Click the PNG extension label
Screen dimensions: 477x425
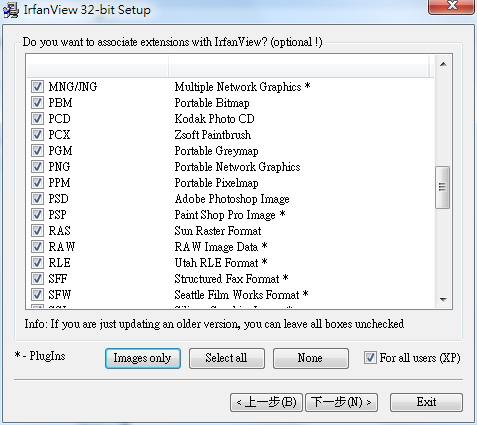(59, 167)
